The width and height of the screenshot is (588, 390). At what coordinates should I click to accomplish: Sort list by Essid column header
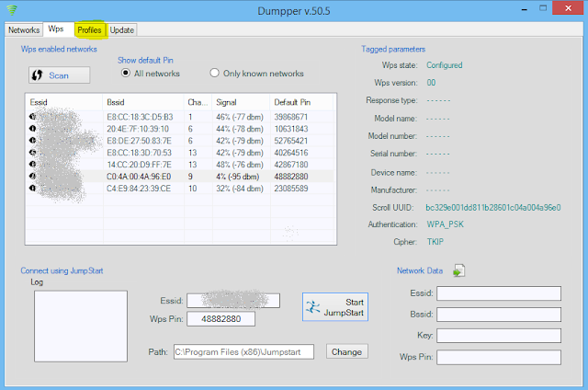point(64,102)
